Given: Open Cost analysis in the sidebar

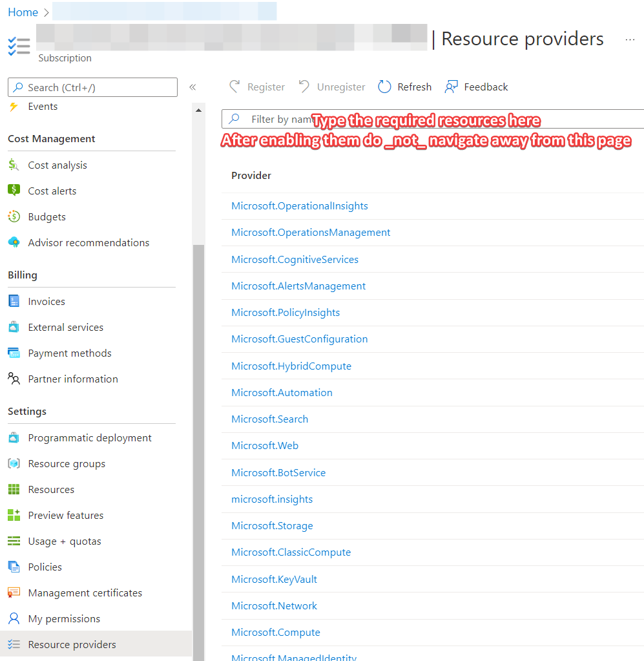Looking at the screenshot, I should click(x=57, y=165).
